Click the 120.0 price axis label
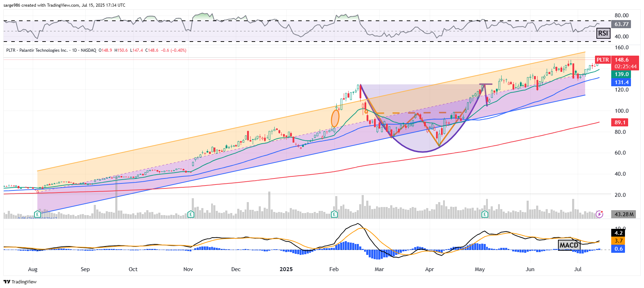The width and height of the screenshot is (644, 288). pos(621,90)
